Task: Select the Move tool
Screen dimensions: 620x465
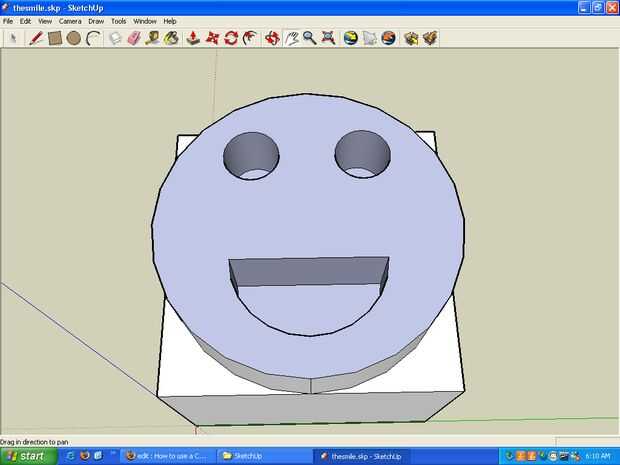Action: tap(212, 38)
